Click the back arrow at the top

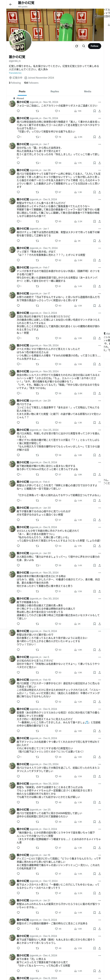coord(11,5)
